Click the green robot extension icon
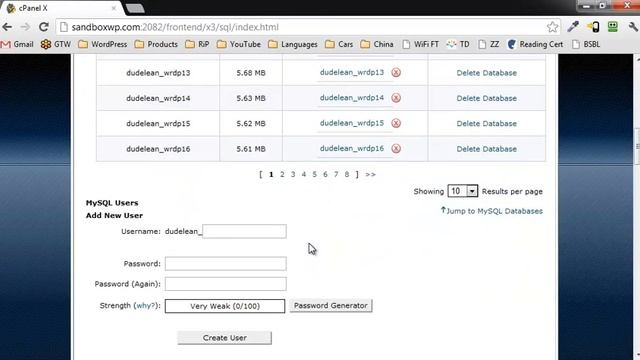 coord(613,27)
